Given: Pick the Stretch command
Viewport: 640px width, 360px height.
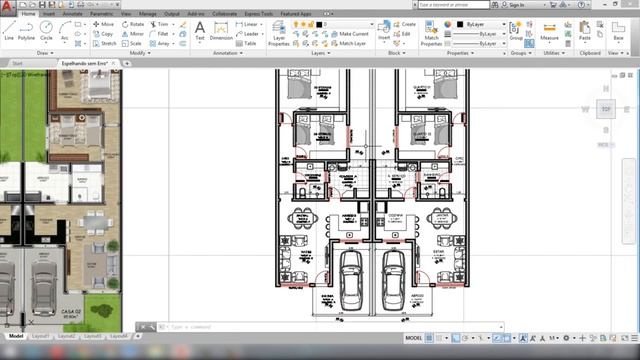Looking at the screenshot, I should 105,43.
